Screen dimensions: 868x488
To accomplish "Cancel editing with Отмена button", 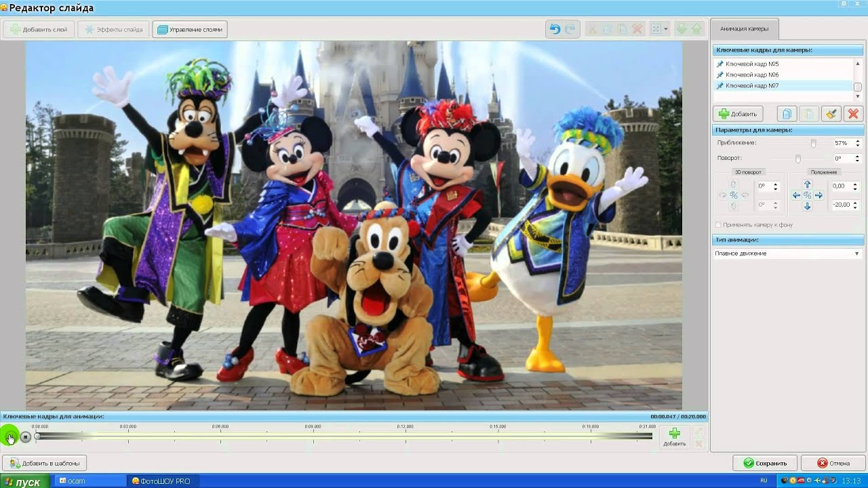I will click(x=833, y=463).
